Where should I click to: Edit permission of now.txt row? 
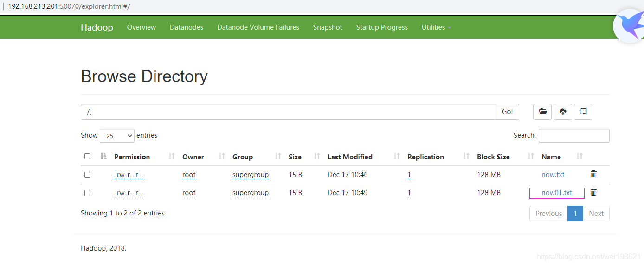coord(129,175)
